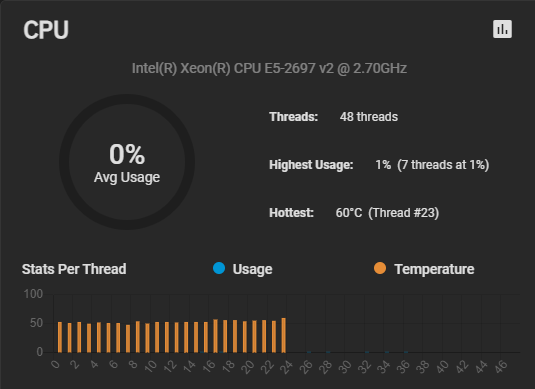This screenshot has width=535, height=389.
Task: Click the Stats Per Thread heading
Action: click(74, 269)
